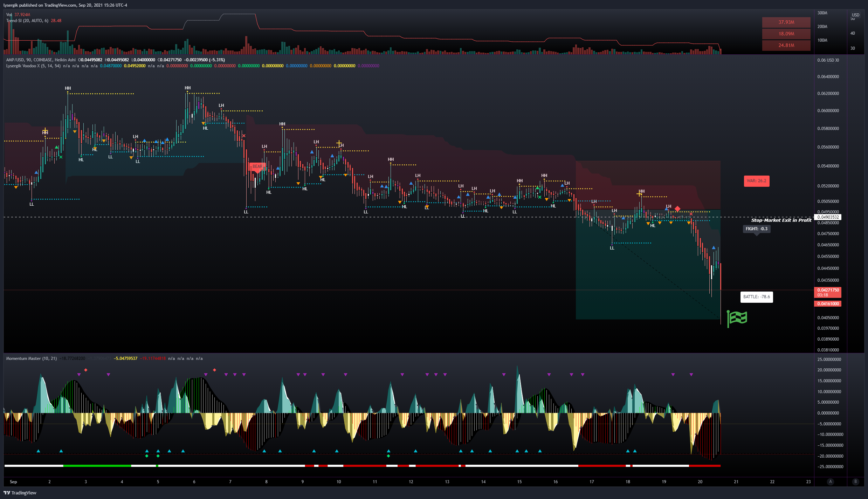Toggle the B scale button
Screen dimensions: 868x499
[855, 481]
